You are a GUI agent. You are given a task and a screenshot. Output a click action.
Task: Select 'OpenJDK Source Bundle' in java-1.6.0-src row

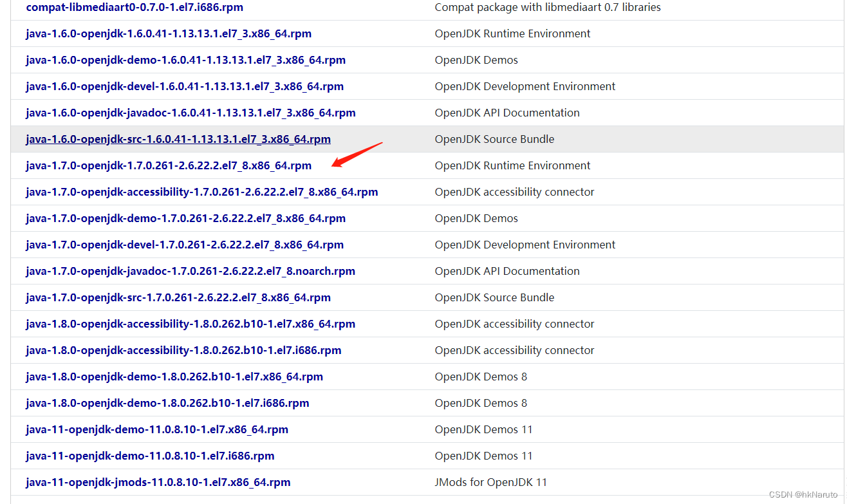pos(494,139)
